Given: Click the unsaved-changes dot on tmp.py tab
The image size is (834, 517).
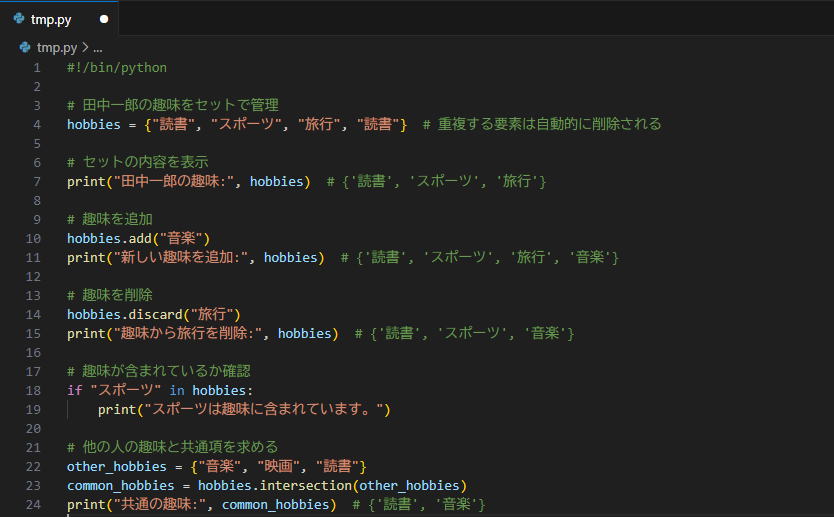Looking at the screenshot, I should (104, 19).
